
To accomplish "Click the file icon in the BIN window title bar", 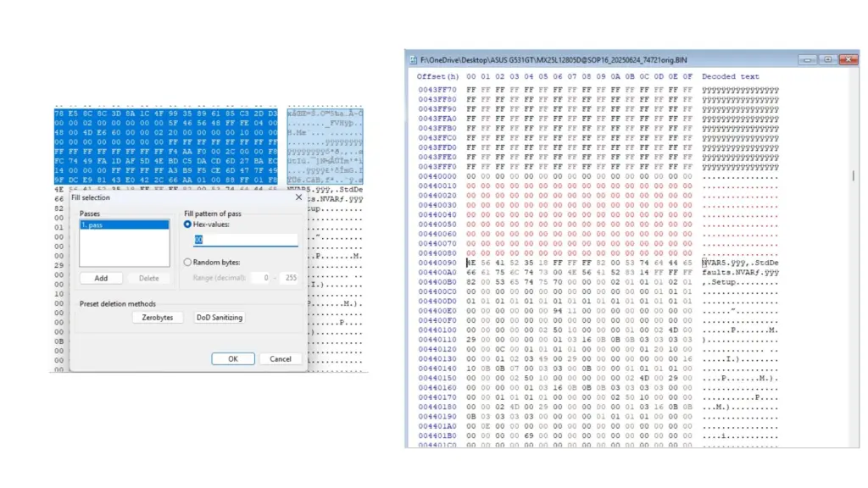I will tap(413, 60).
